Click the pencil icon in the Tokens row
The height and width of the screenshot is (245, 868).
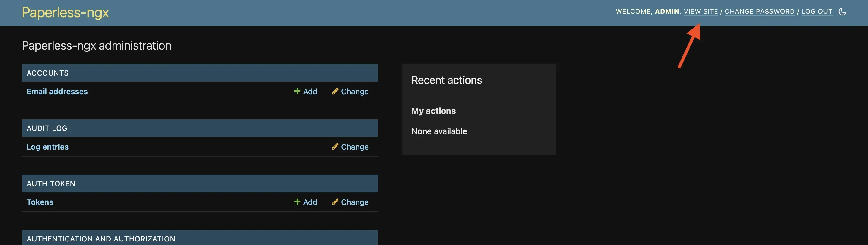tap(335, 202)
